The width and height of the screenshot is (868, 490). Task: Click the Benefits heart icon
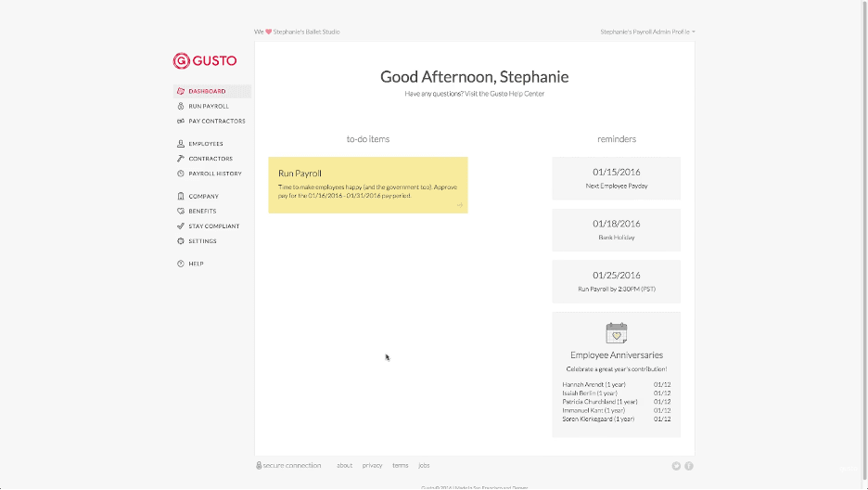[x=181, y=211]
